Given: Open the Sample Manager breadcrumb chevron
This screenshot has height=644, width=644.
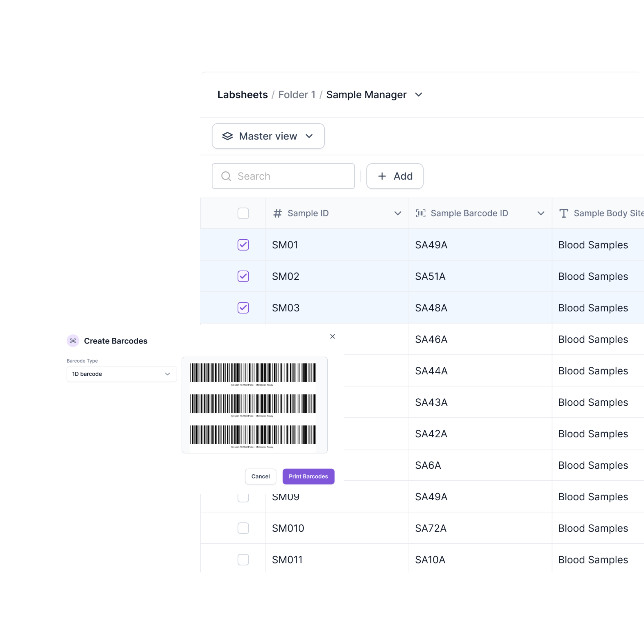Looking at the screenshot, I should click(x=419, y=95).
